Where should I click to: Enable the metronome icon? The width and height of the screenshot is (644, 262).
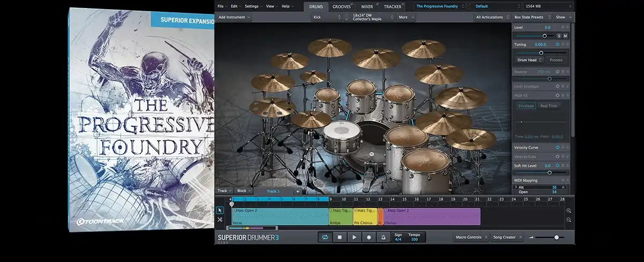[383, 237]
